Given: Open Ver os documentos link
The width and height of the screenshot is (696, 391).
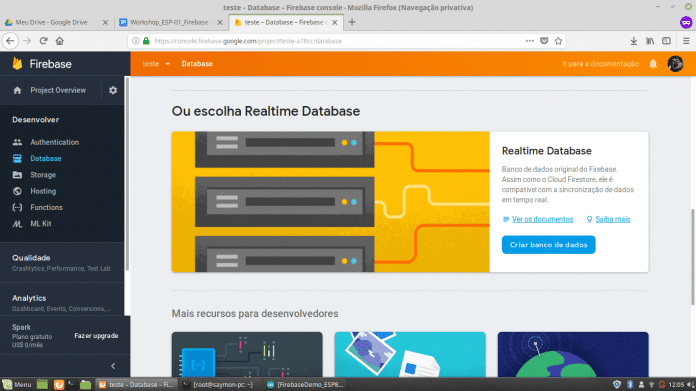Looking at the screenshot, I should (542, 219).
